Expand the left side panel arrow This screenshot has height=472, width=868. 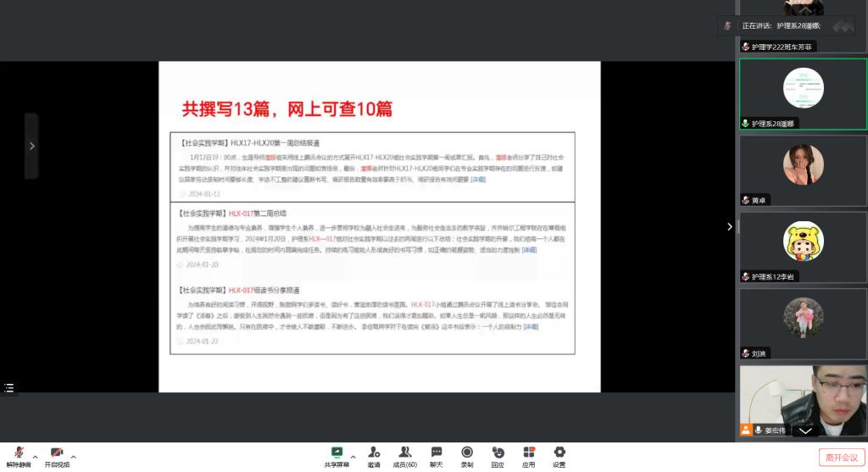pos(31,146)
